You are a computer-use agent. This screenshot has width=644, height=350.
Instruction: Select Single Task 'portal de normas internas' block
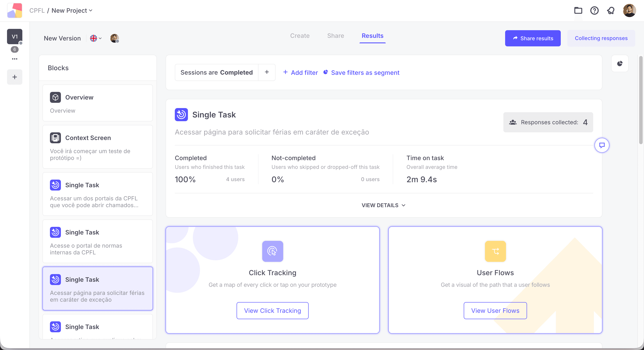tap(97, 241)
